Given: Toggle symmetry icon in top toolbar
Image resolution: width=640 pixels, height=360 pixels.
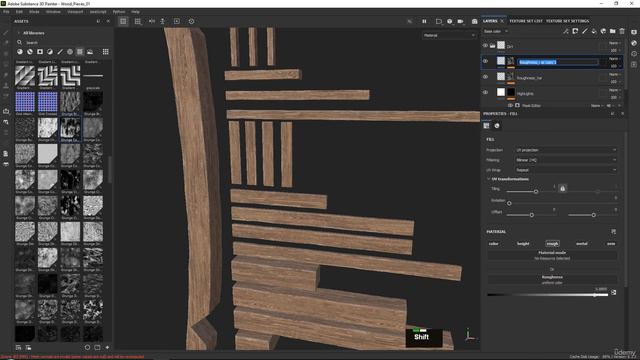Looking at the screenshot, I should pyautogui.click(x=152, y=21).
